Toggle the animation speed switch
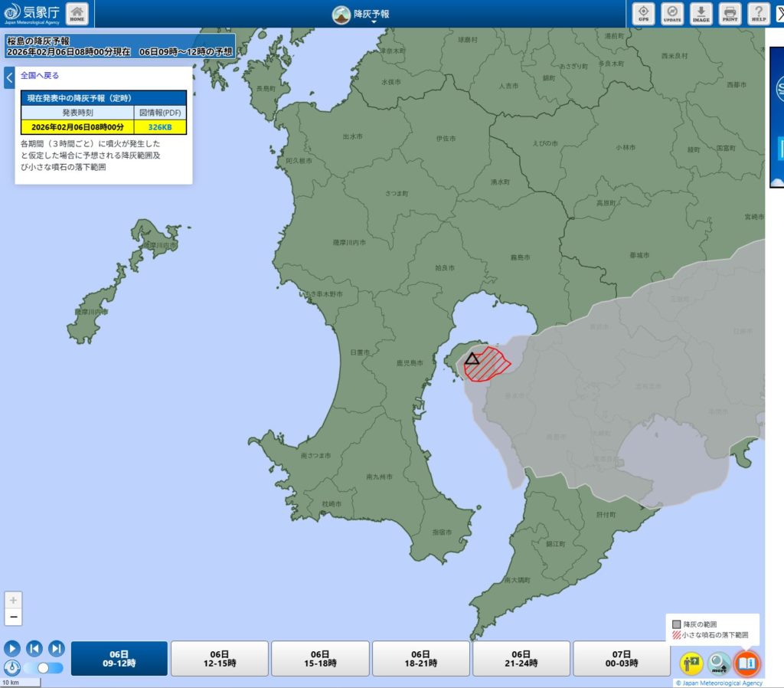Viewport: 784px width, 688px height. point(44,668)
